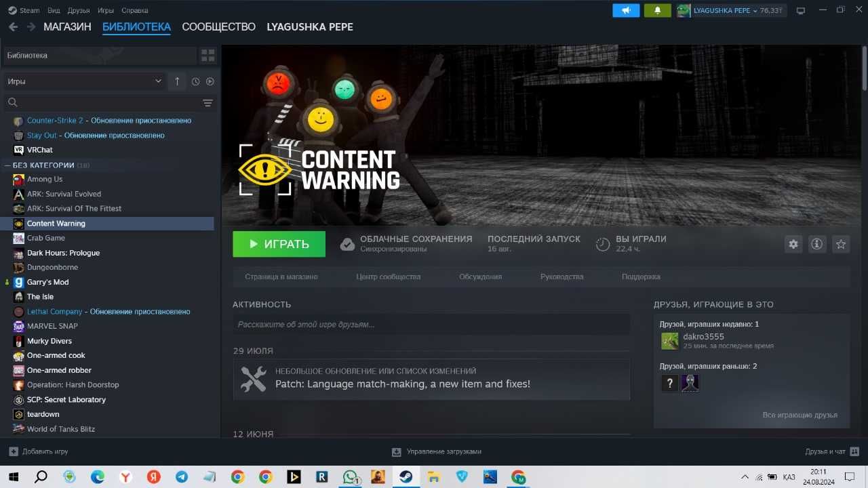Open game settings gear icon
The image size is (868, 488).
[x=793, y=244]
